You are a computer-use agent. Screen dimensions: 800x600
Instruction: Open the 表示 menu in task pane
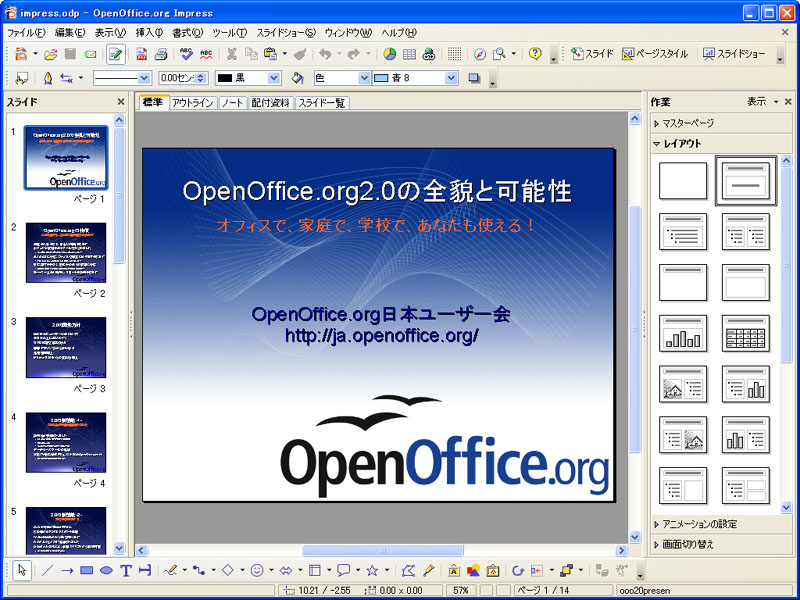[x=762, y=102]
